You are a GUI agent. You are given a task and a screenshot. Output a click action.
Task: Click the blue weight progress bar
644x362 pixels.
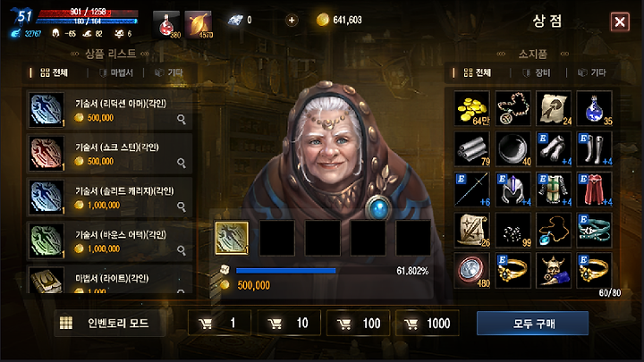286,271
